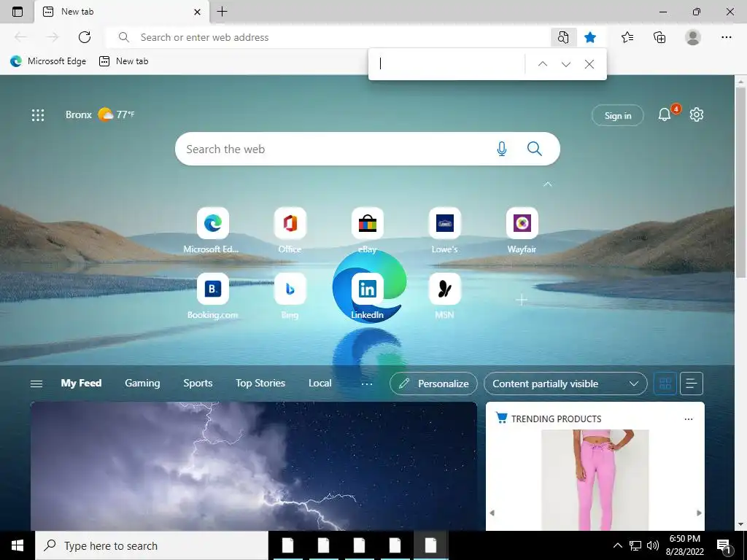
Task: Open New tab favorites bar bookmark
Action: click(x=124, y=61)
